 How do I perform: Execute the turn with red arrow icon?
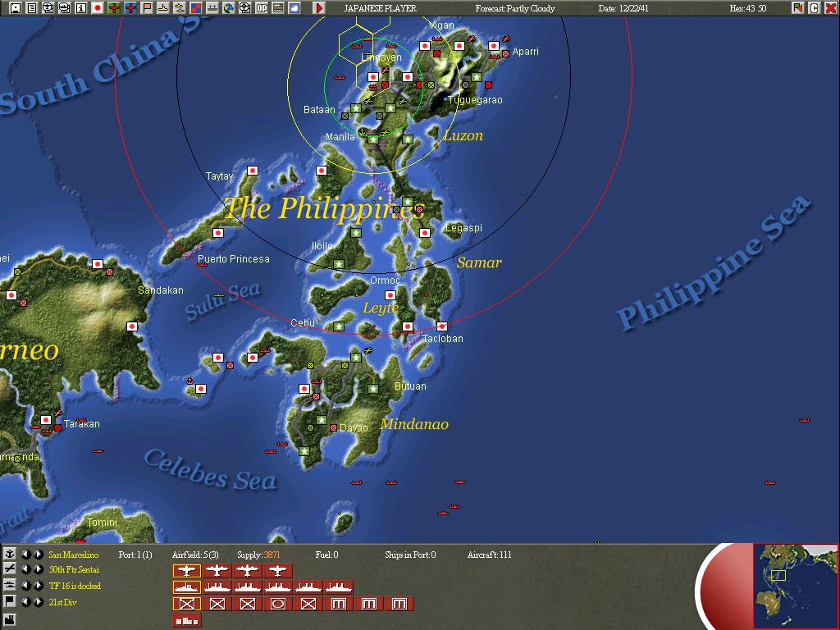[x=318, y=8]
